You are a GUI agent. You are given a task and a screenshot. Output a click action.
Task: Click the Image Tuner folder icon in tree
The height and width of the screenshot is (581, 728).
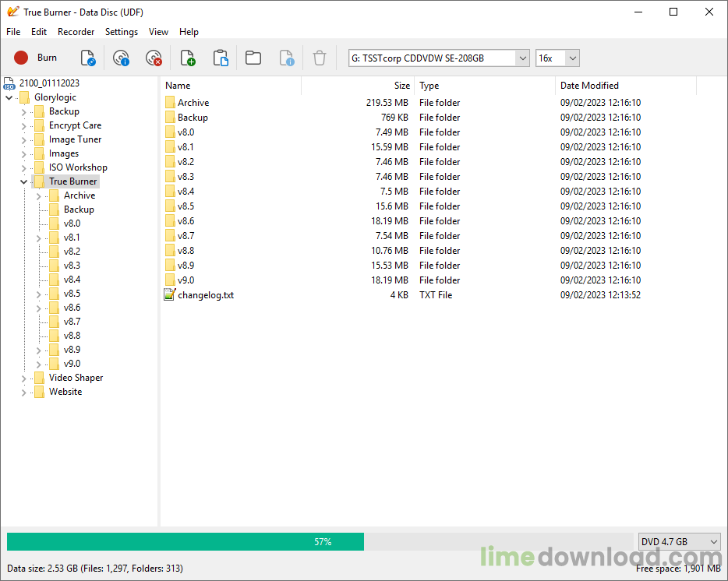point(40,139)
